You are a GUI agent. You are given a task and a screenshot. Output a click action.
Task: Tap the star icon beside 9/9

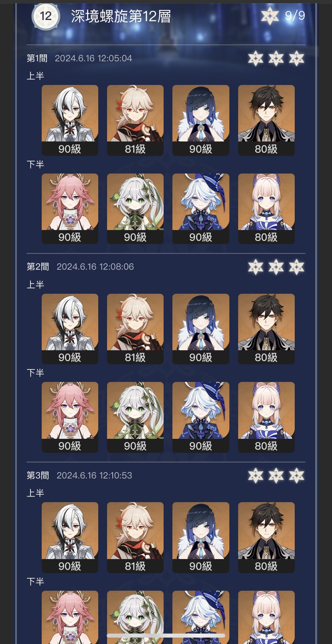tap(270, 16)
